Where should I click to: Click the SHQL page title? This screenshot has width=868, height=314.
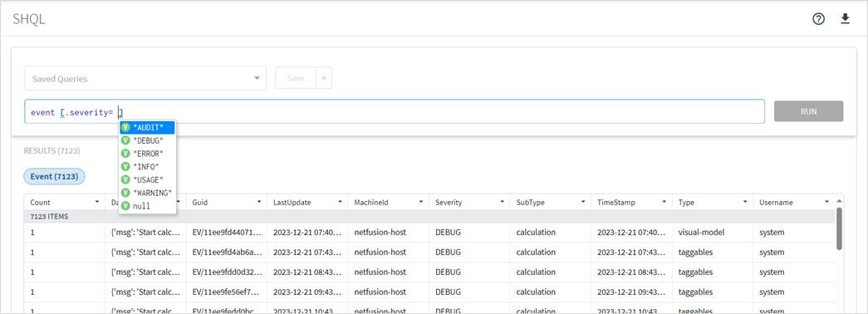[29, 19]
